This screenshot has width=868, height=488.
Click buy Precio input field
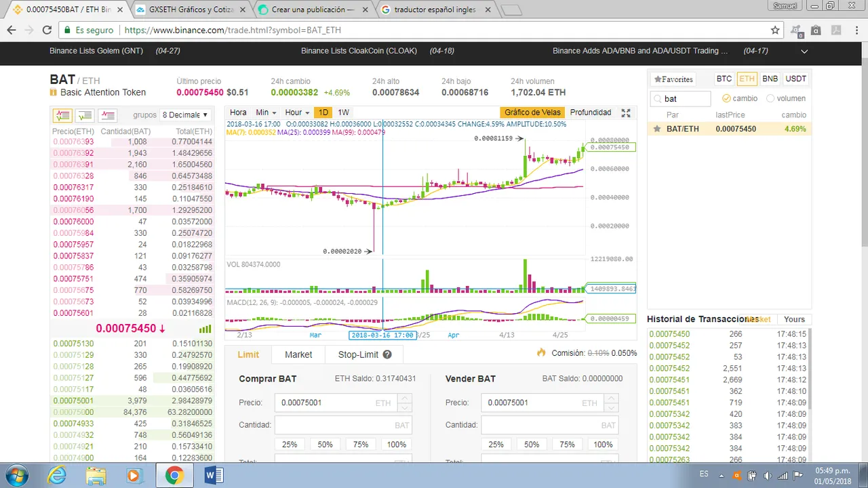tap(342, 403)
